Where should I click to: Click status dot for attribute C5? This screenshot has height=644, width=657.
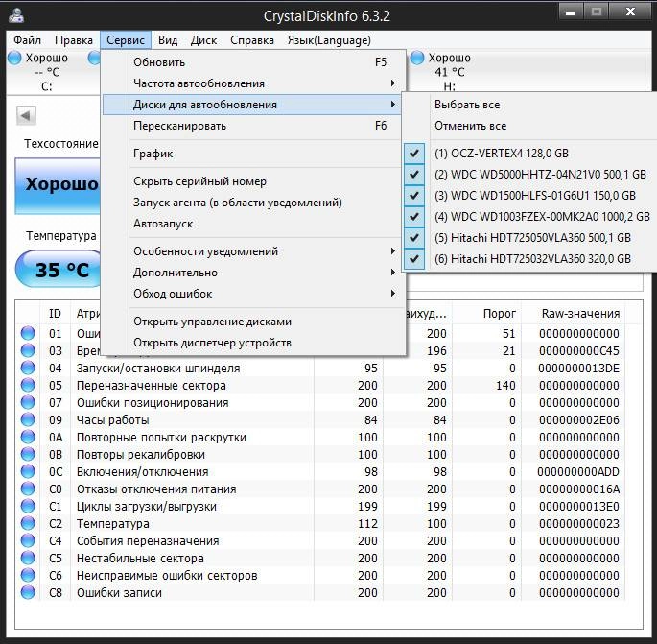click(x=28, y=558)
